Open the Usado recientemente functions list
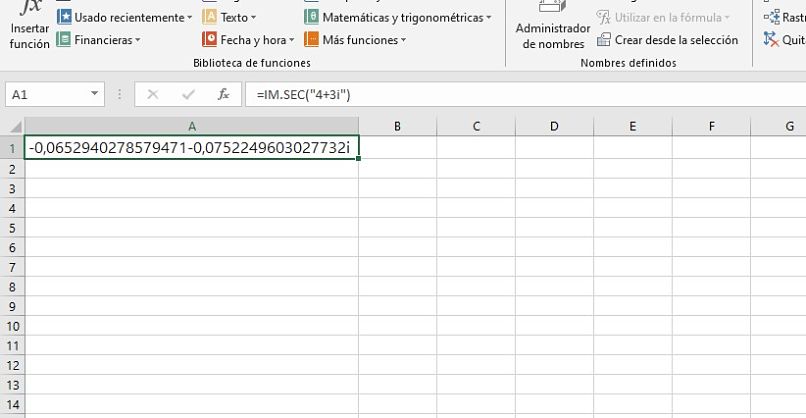 click(x=125, y=17)
